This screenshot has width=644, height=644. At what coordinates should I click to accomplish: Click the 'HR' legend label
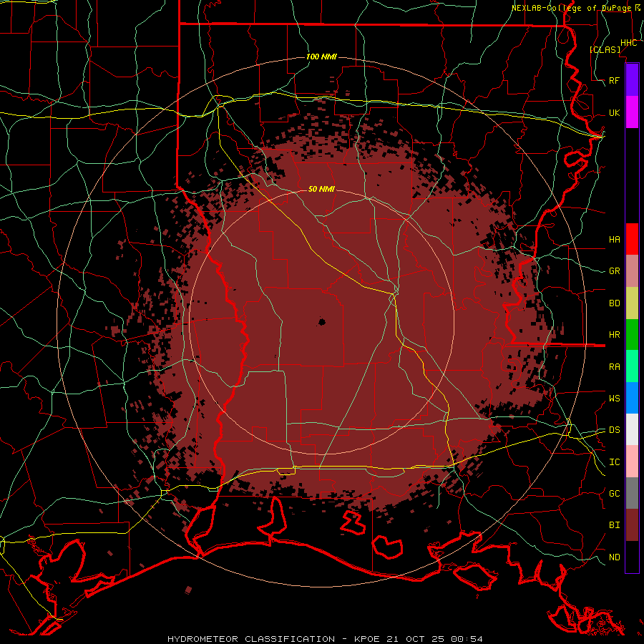pos(614,335)
